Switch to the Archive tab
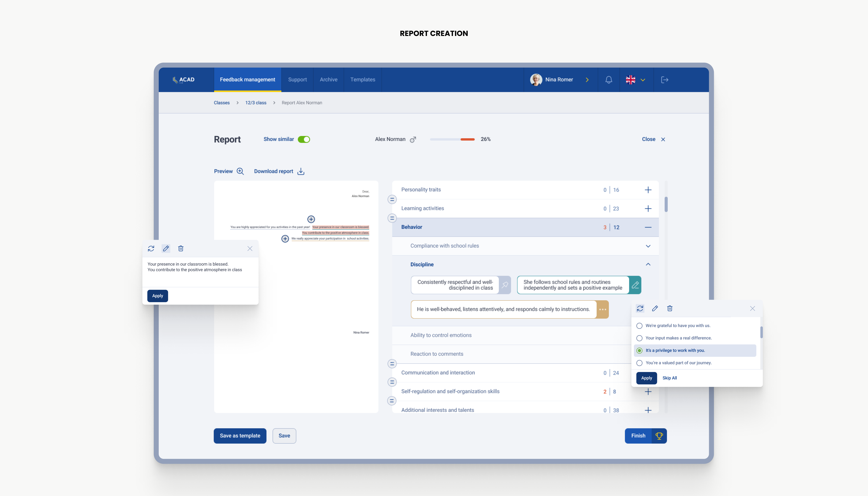 (x=328, y=80)
